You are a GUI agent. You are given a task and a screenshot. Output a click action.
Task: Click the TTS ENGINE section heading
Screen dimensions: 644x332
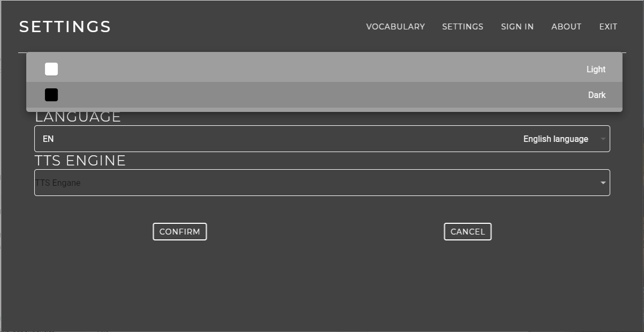80,160
